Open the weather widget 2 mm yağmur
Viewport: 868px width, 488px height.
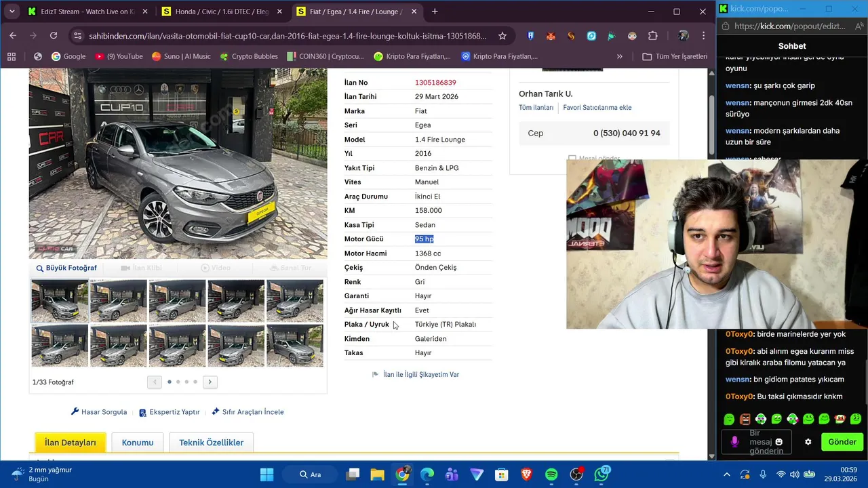[42, 474]
